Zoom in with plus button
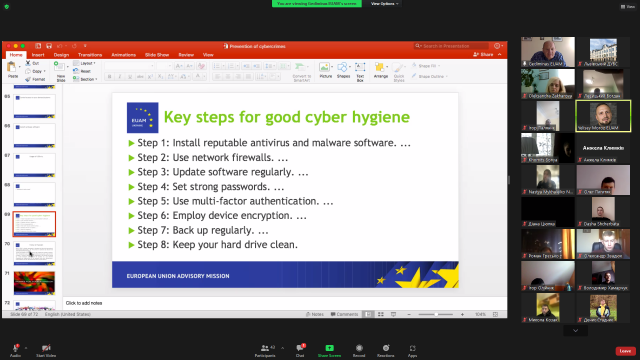 (x=462, y=314)
